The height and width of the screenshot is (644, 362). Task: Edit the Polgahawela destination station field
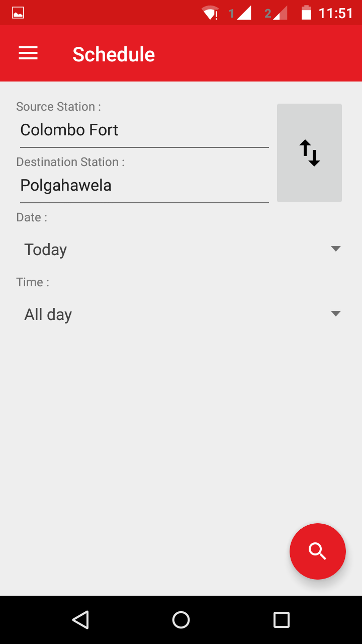[144, 186]
